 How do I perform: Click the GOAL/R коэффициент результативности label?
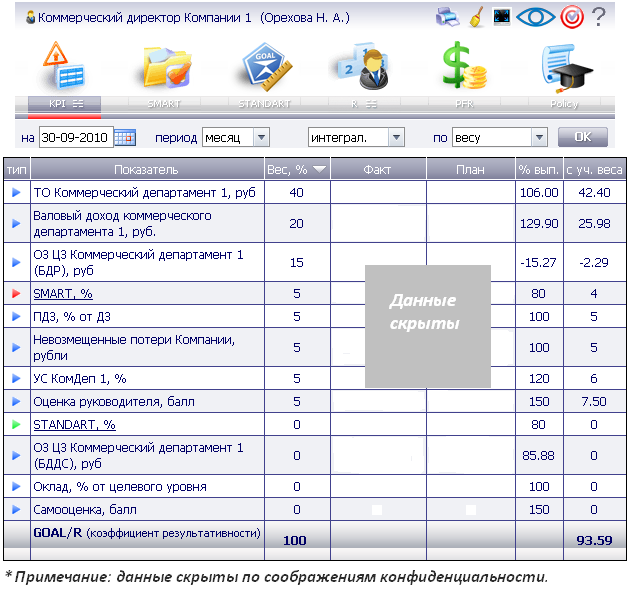pos(147,533)
